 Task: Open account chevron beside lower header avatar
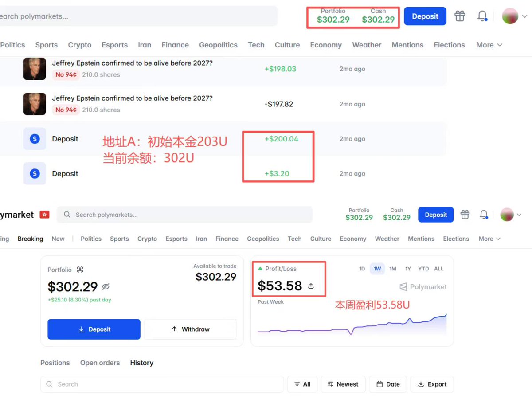(519, 215)
